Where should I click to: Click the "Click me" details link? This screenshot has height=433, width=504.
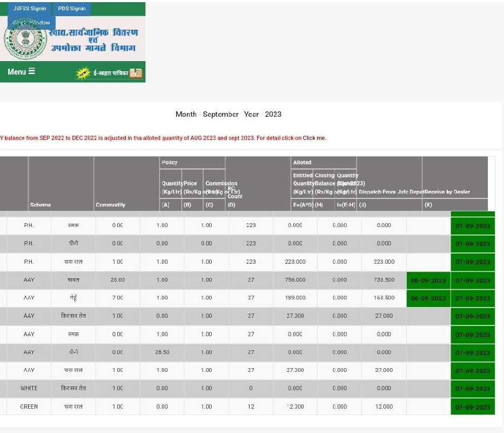(314, 138)
